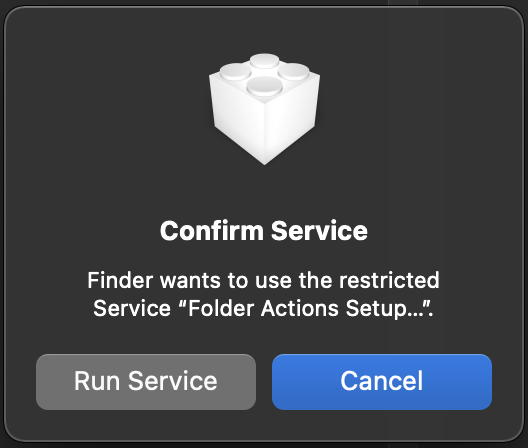The height and width of the screenshot is (448, 528).
Task: Click the right face of the brick
Action: [x=291, y=123]
